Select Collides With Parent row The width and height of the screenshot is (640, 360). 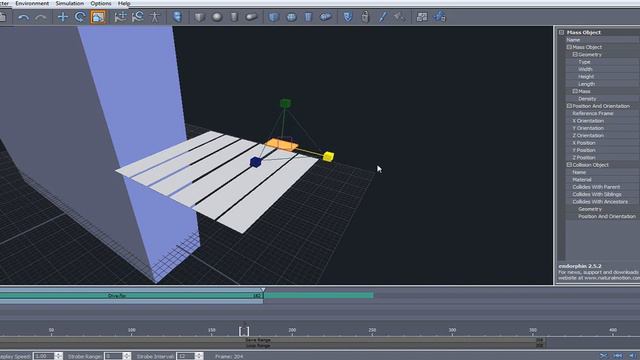[x=602, y=187]
